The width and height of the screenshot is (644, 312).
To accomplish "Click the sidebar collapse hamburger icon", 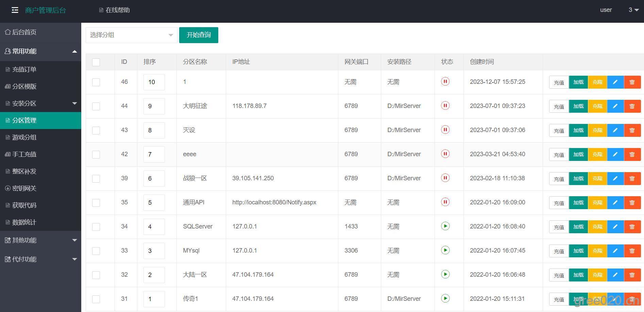I will click(x=15, y=10).
